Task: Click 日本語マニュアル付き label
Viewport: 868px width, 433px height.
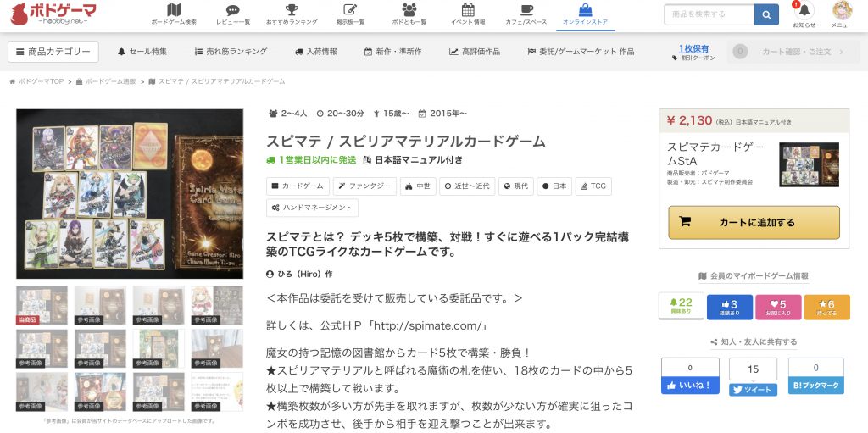Action: [413, 160]
